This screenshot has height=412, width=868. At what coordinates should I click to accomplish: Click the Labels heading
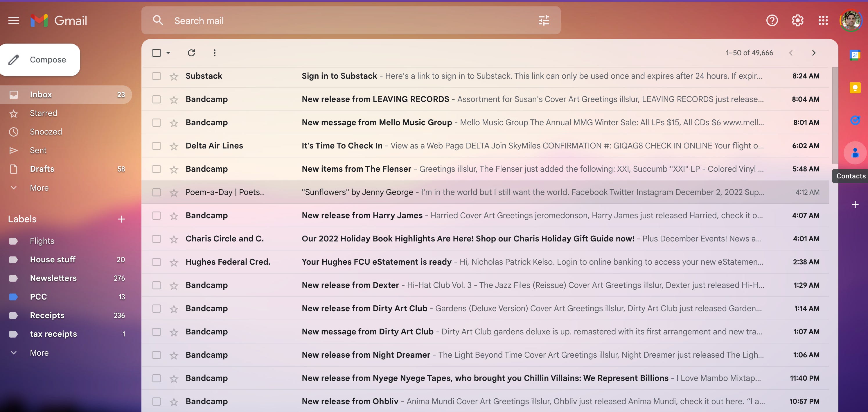coord(22,219)
